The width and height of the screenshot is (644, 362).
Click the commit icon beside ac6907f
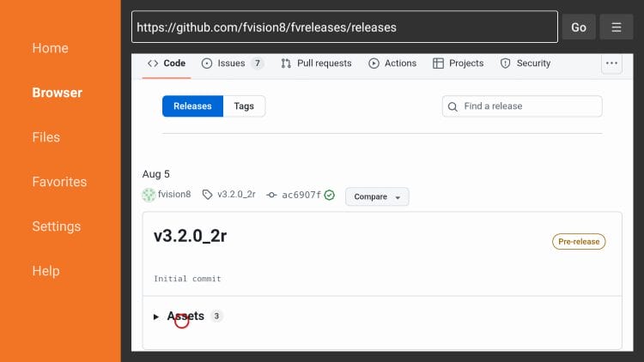(x=271, y=195)
